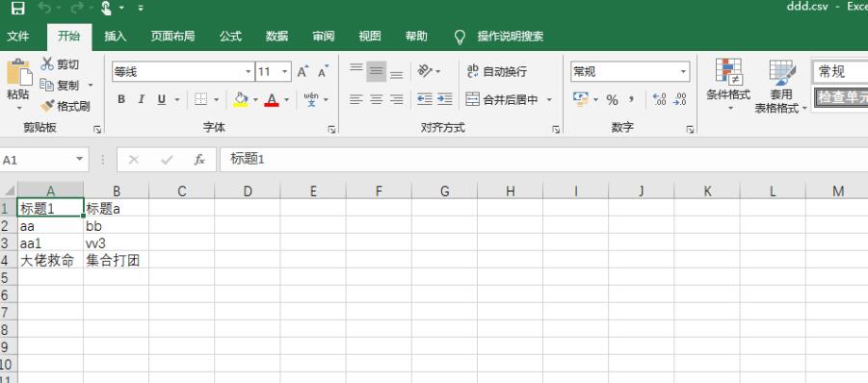The image size is (868, 383).
Task: Click the text orientation icon
Action: click(x=425, y=71)
